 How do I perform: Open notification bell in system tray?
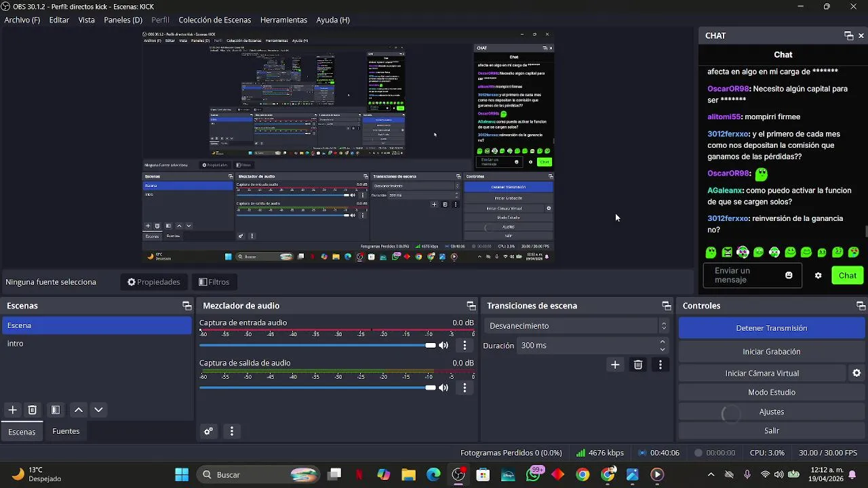pyautogui.click(x=852, y=474)
